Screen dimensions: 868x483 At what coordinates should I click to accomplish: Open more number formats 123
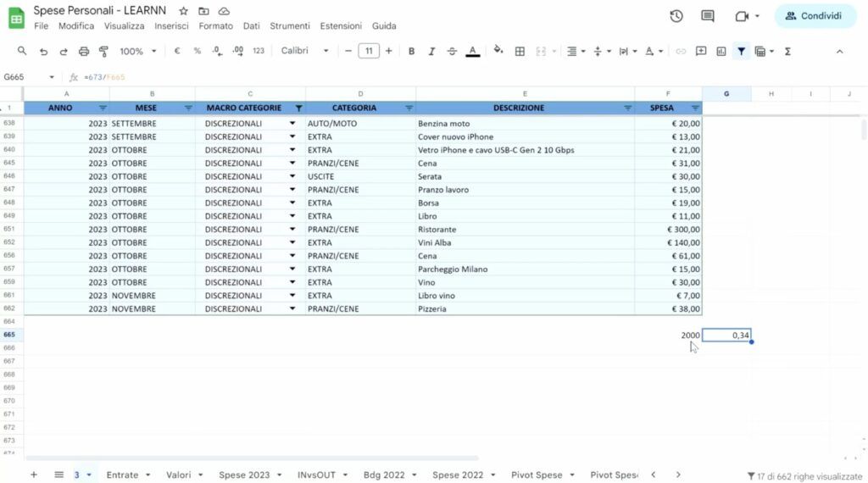(259, 51)
